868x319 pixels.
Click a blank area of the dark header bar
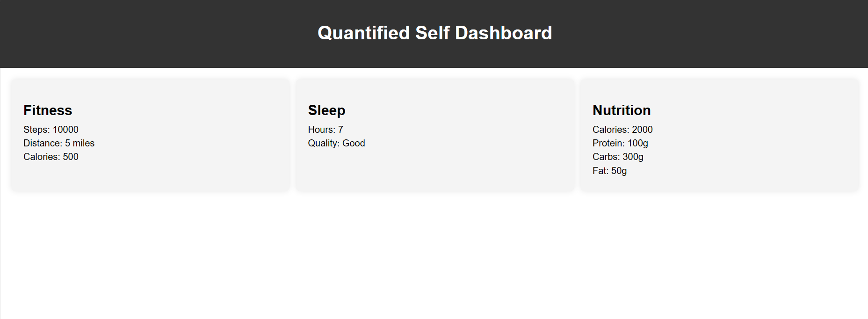click(x=140, y=33)
